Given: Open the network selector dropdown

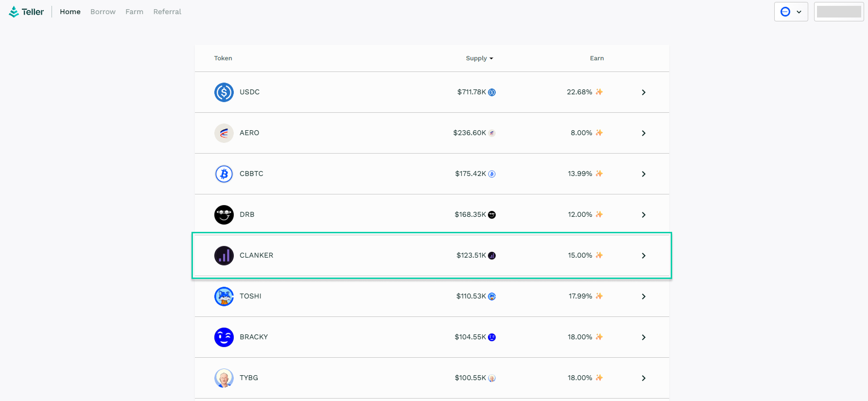Looking at the screenshot, I should click(x=791, y=12).
